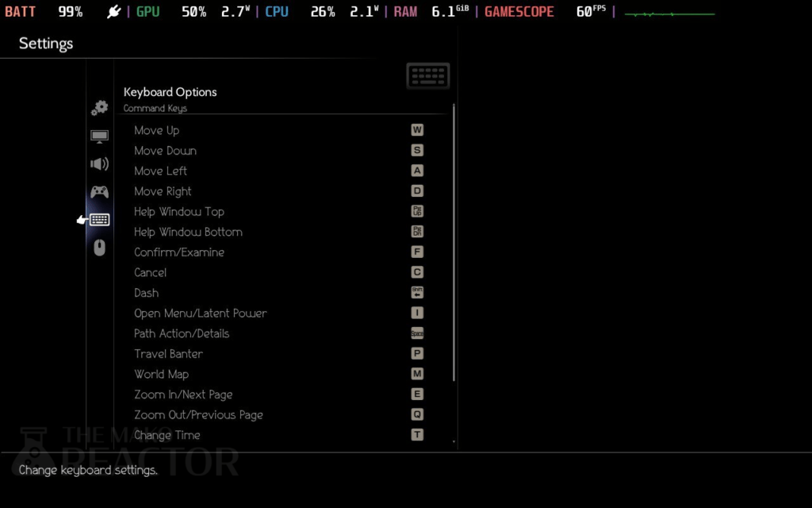The image size is (812, 508).
Task: Open the general settings gears icon
Action: 99,107
